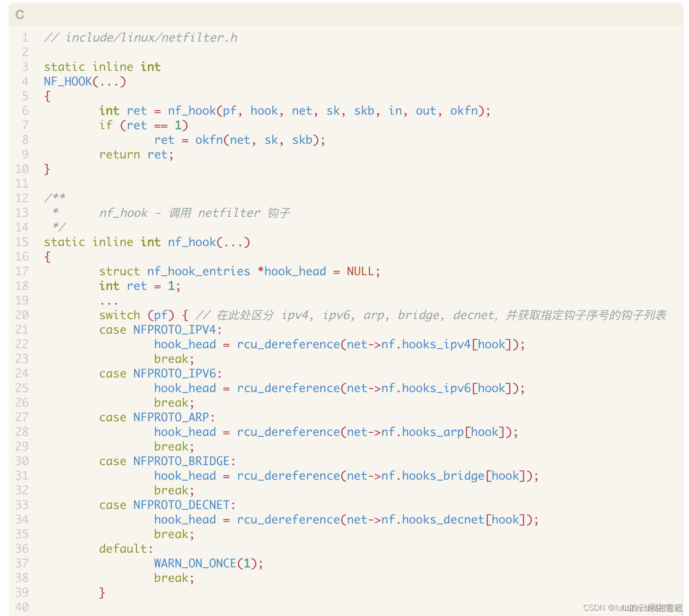Click the NULL keyword on line 17
Image resolution: width=689 pixels, height=616 pixels.
click(360, 271)
